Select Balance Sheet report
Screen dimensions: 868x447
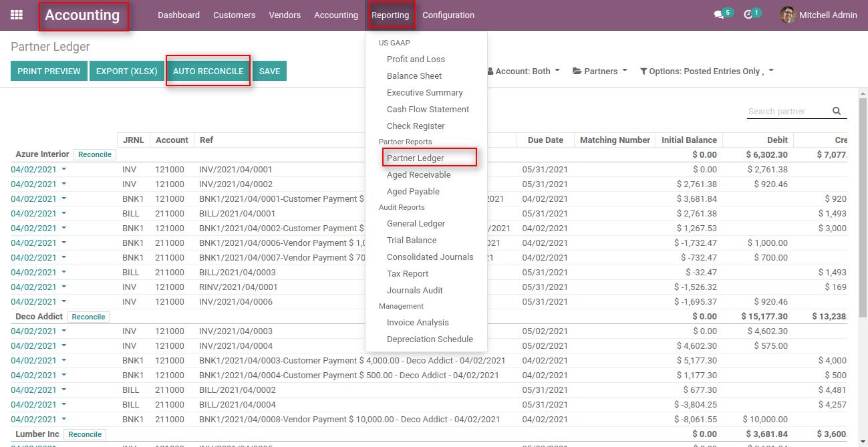tap(414, 76)
